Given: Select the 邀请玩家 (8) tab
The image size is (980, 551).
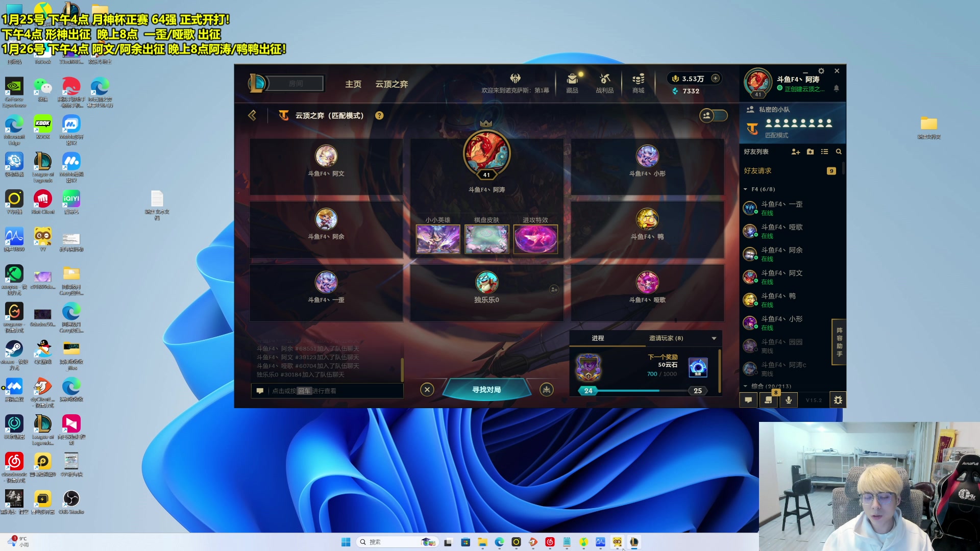Looking at the screenshot, I should tap(666, 338).
